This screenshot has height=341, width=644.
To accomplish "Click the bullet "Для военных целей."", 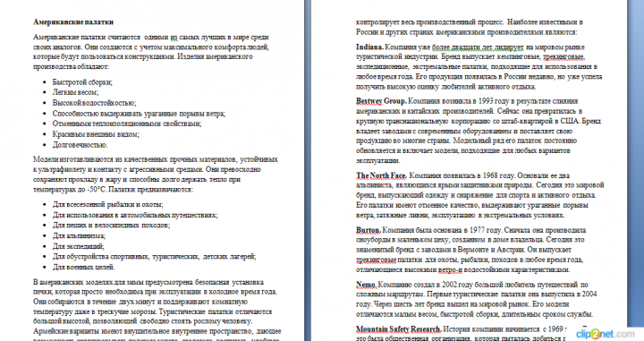I will [83, 267].
